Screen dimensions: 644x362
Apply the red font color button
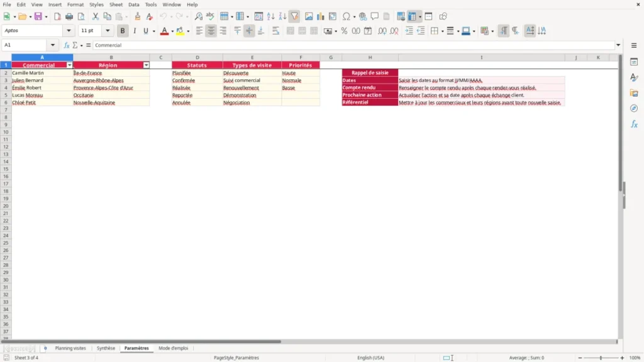tap(164, 31)
